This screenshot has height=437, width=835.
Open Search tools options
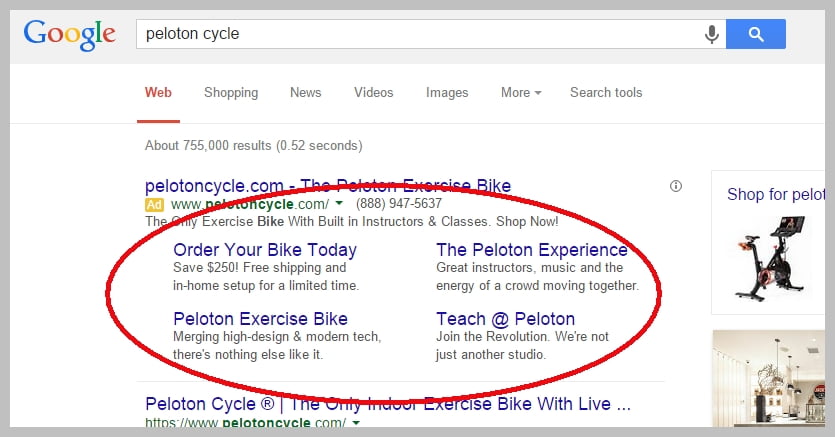click(x=606, y=93)
